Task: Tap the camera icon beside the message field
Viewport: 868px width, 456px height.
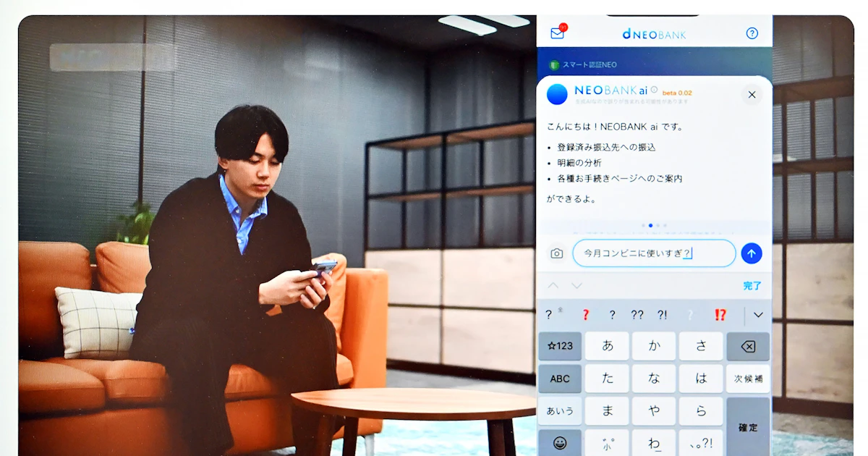Action: (556, 253)
